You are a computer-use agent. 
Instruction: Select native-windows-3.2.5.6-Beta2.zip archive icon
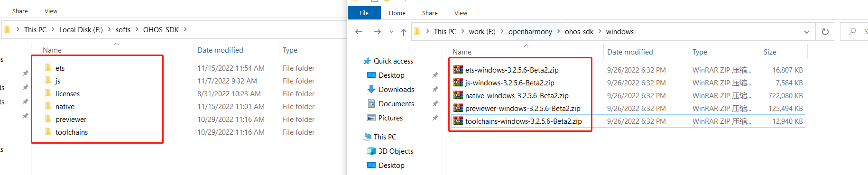(458, 95)
